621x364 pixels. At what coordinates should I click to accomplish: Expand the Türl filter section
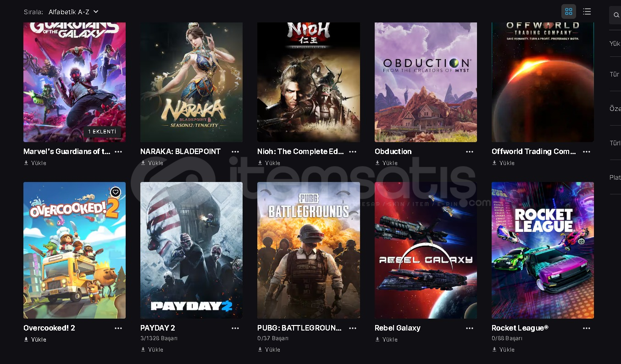click(x=615, y=143)
